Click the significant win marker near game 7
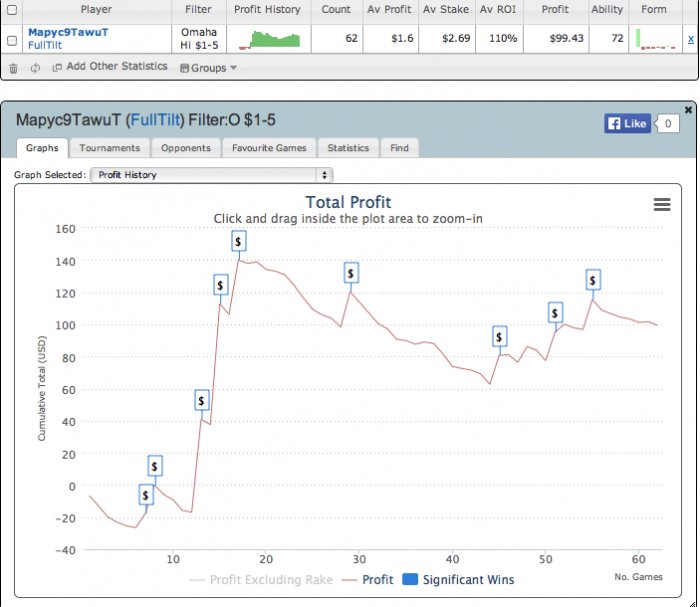Image resolution: width=700 pixels, height=607 pixels. tap(146, 495)
